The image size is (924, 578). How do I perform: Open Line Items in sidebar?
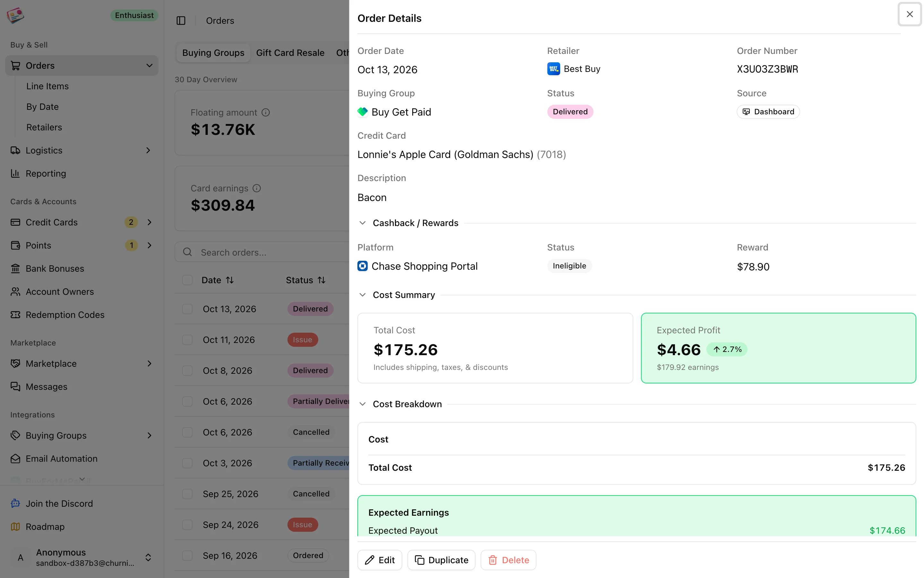point(47,86)
